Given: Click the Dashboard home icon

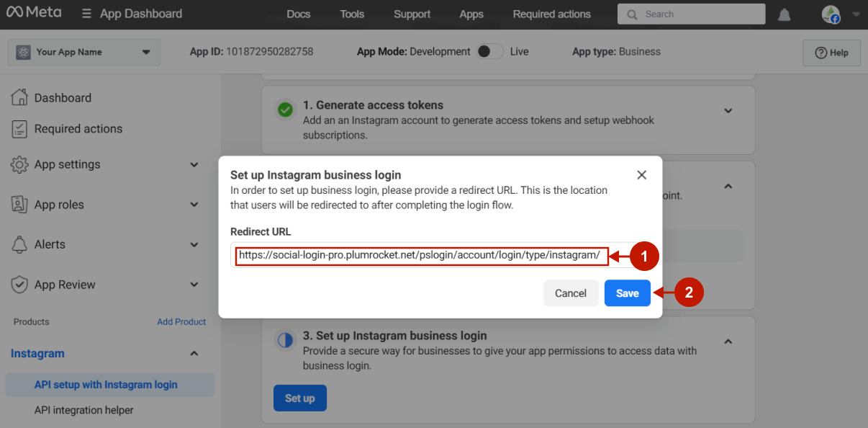Looking at the screenshot, I should click(19, 97).
